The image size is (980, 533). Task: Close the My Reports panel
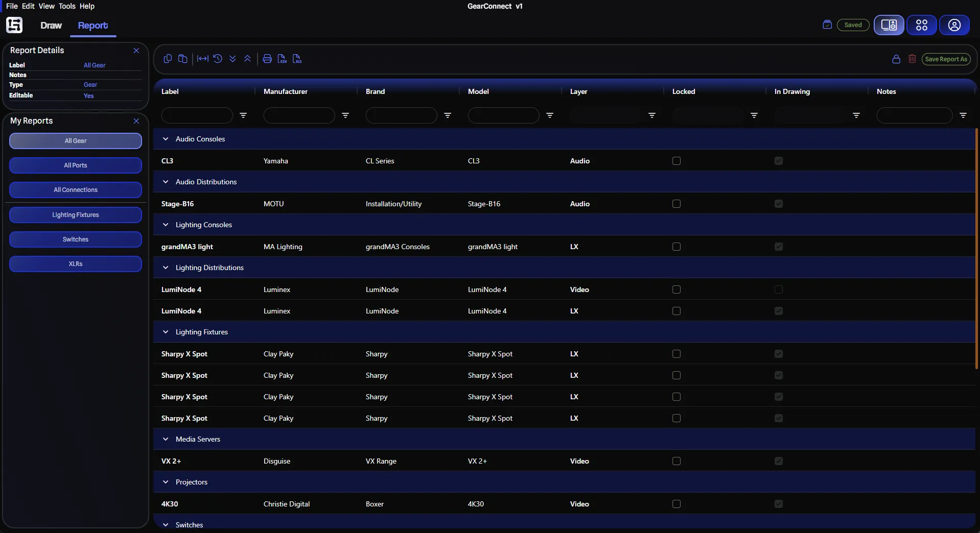click(136, 121)
